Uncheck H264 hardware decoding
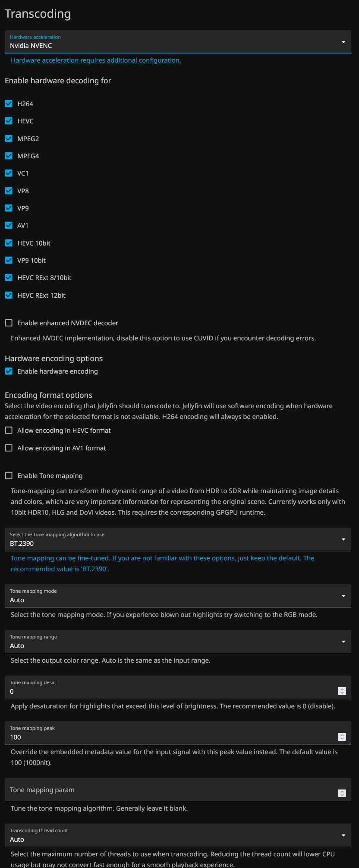 tap(9, 104)
